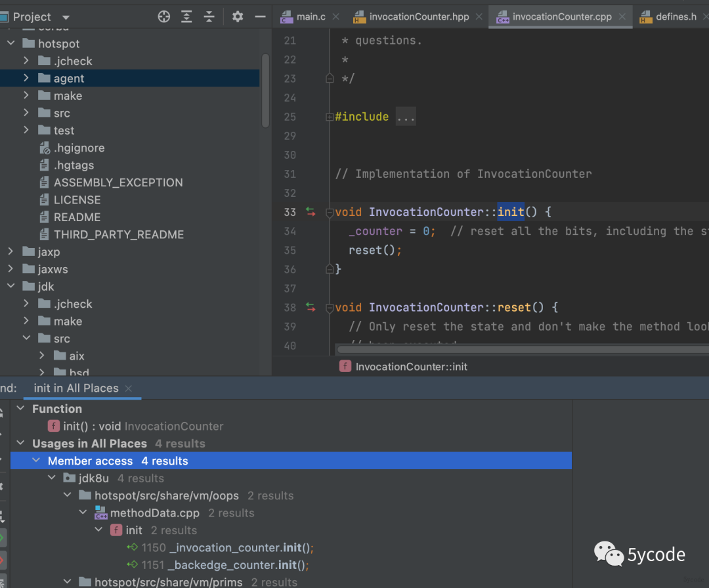The height and width of the screenshot is (588, 709).
Task: Fold the reset function on line 38
Action: pyautogui.click(x=330, y=308)
